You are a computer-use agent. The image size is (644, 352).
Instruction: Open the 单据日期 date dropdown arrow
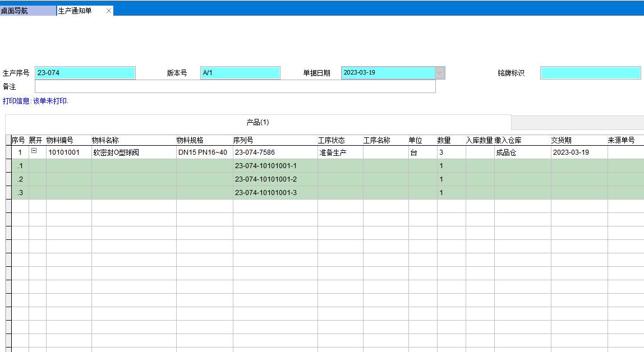tap(440, 73)
